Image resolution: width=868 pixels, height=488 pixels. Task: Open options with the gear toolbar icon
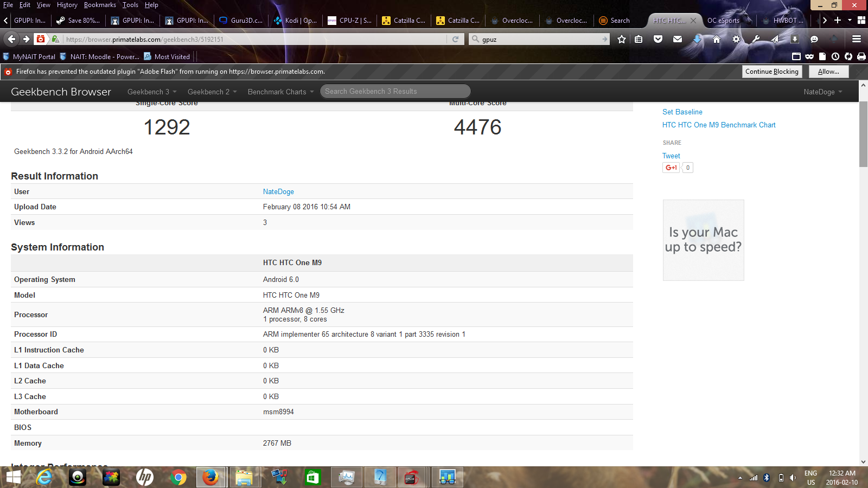click(x=736, y=39)
